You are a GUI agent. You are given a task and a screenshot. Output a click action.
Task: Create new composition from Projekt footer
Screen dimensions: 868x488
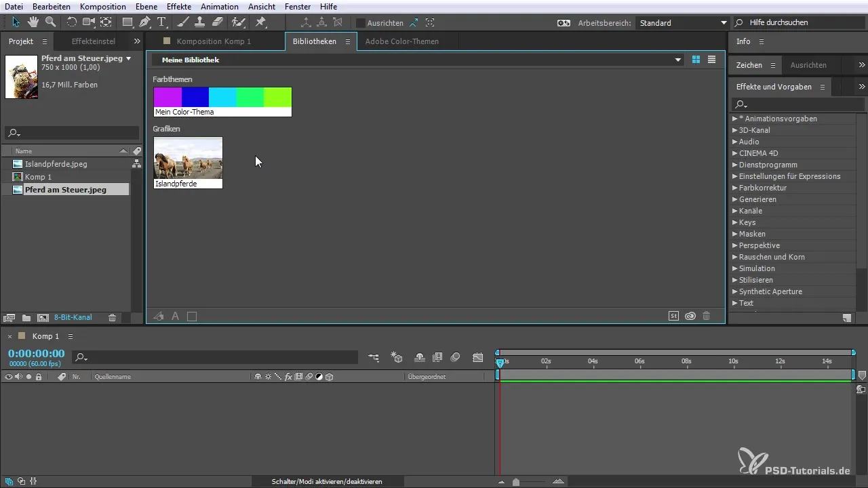43,317
